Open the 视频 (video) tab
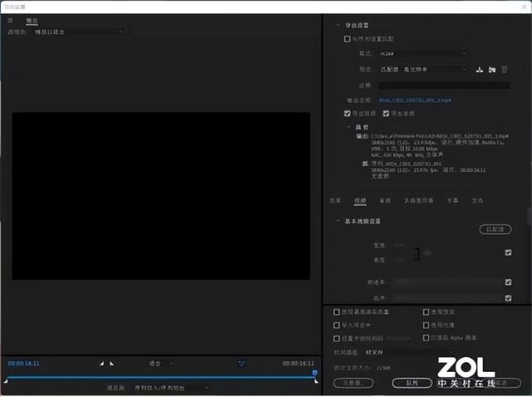The height and width of the screenshot is (397, 532). click(360, 201)
